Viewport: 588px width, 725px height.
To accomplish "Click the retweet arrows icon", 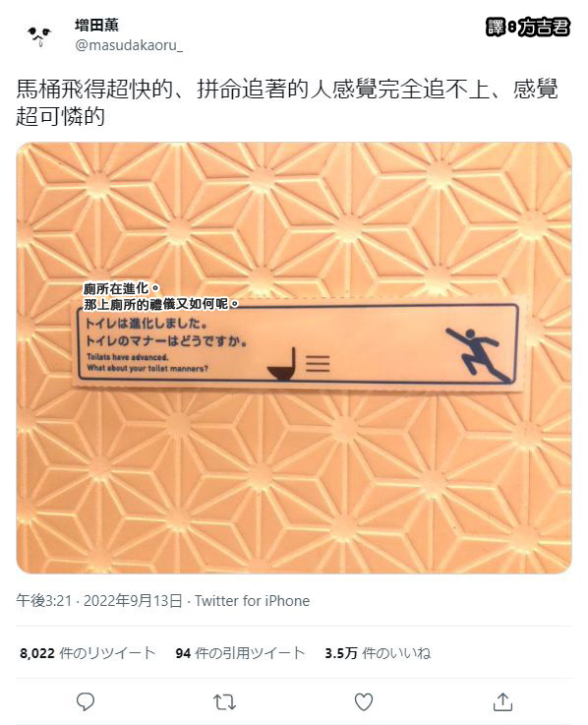I will click(224, 702).
